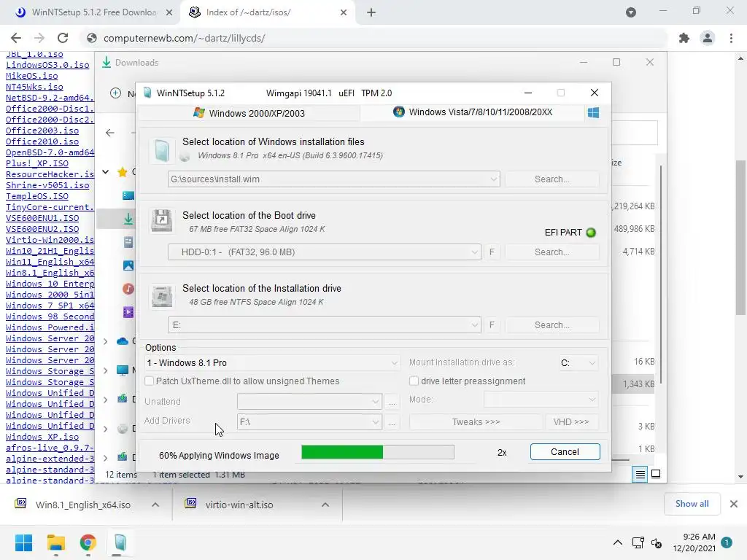Open the taskbar clock and date
Viewport: 747px width, 560px height.
694,542
